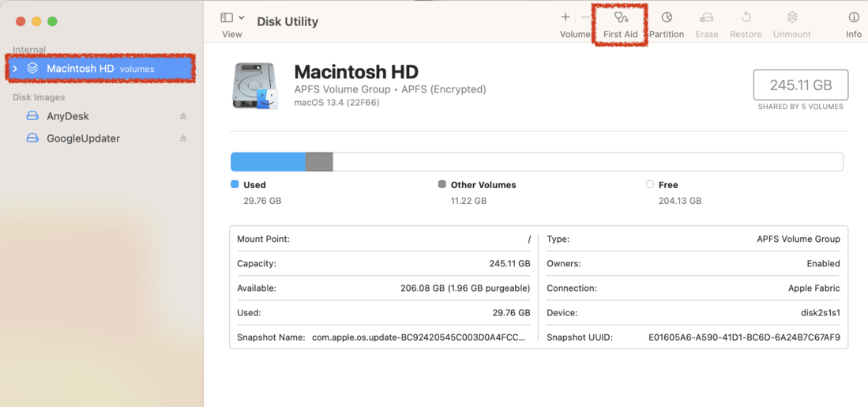Eject the AnyDesk disk image
This screenshot has width=868, height=407.
[183, 116]
